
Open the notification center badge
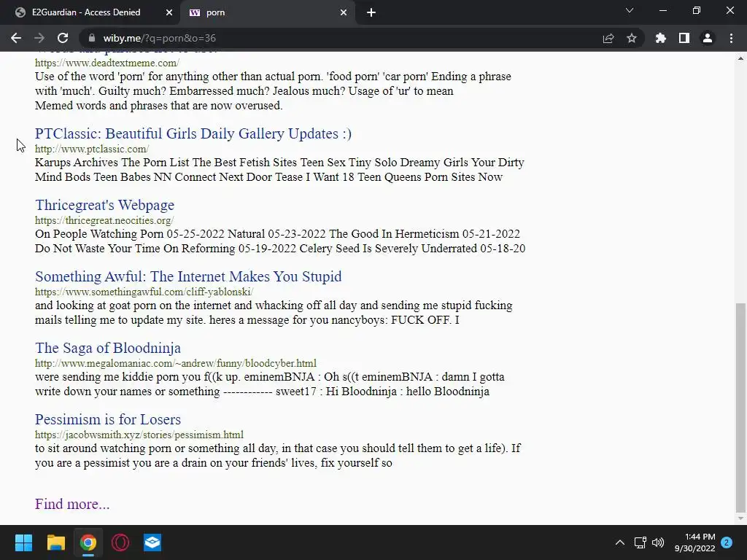coord(727,542)
